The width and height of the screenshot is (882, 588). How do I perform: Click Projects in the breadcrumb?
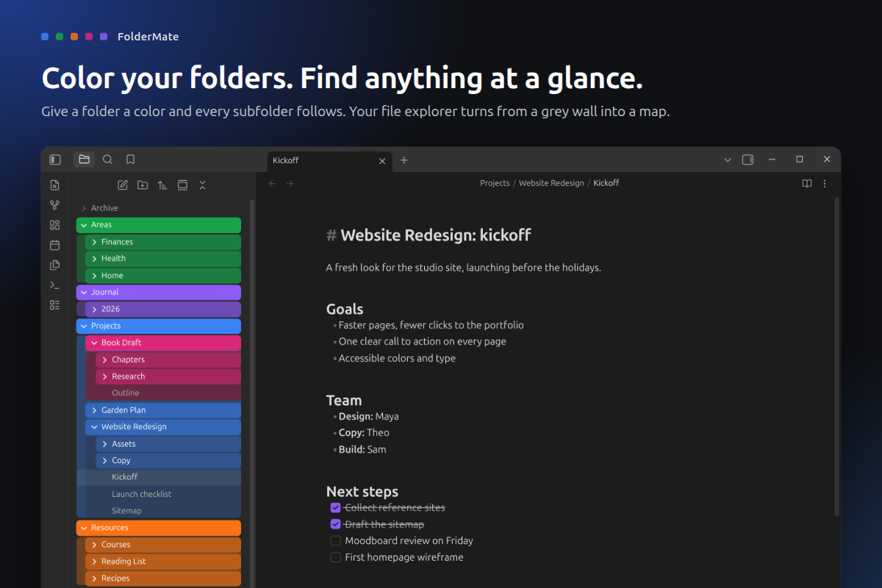495,183
